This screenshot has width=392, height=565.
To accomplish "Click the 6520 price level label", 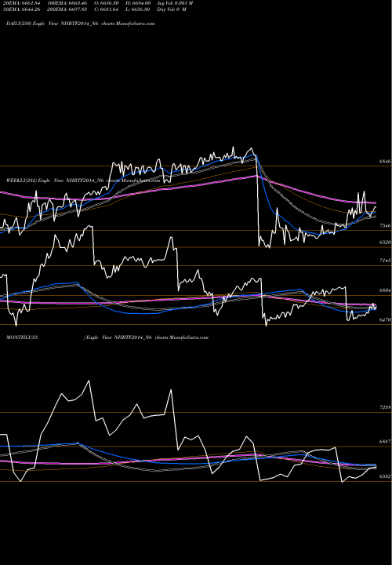I will (x=385, y=242).
